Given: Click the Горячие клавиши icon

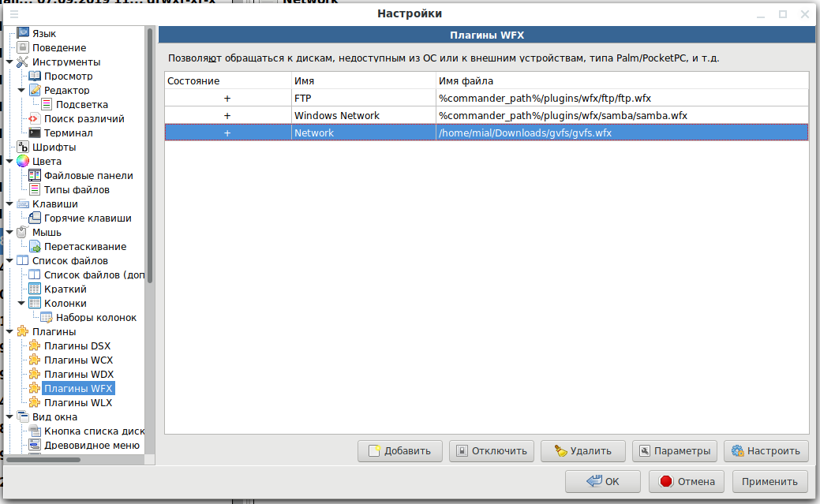Looking at the screenshot, I should click(x=35, y=218).
